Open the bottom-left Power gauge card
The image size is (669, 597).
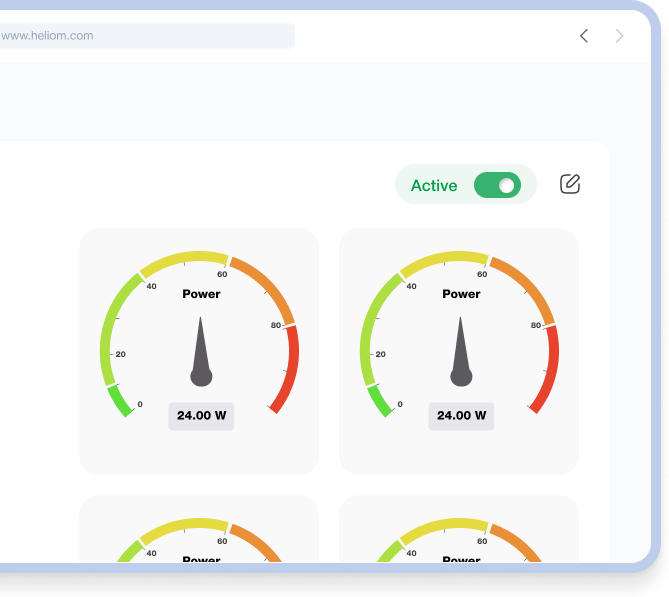point(199,540)
